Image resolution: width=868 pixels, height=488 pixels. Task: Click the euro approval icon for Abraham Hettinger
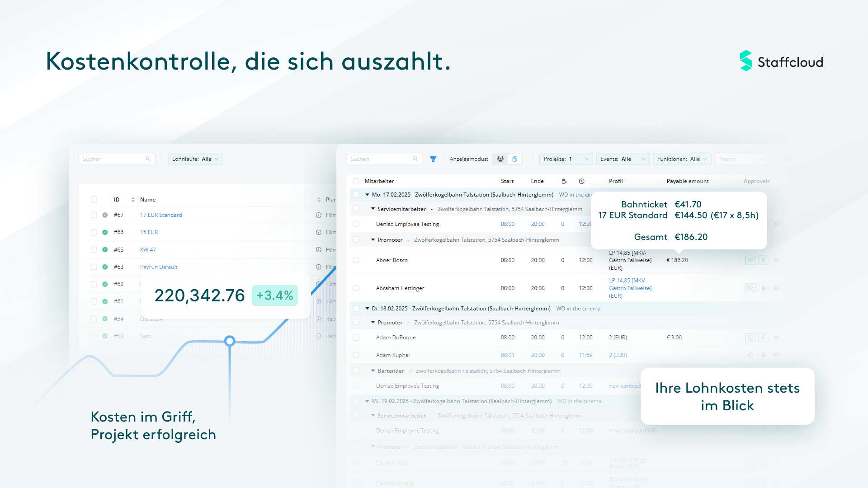click(764, 288)
